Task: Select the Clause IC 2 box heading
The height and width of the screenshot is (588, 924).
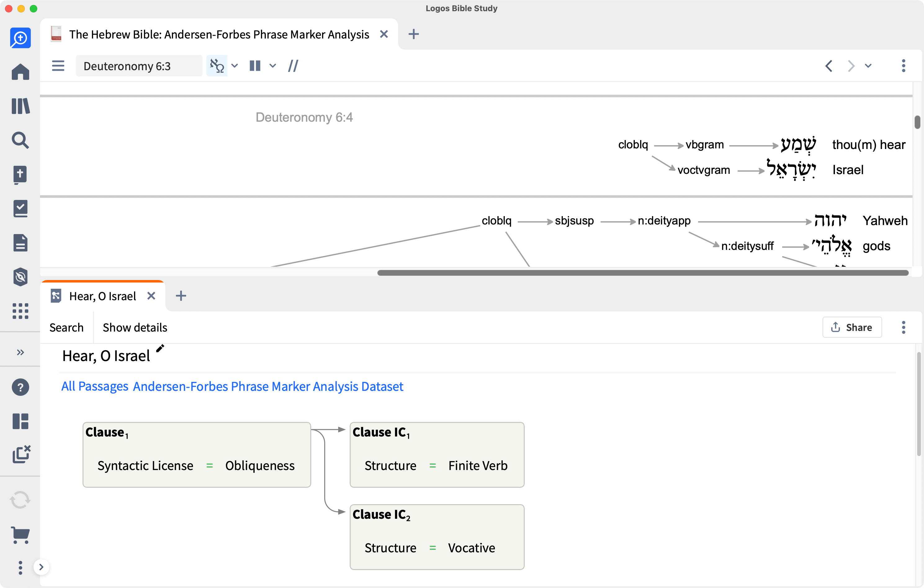Action: coord(381,515)
